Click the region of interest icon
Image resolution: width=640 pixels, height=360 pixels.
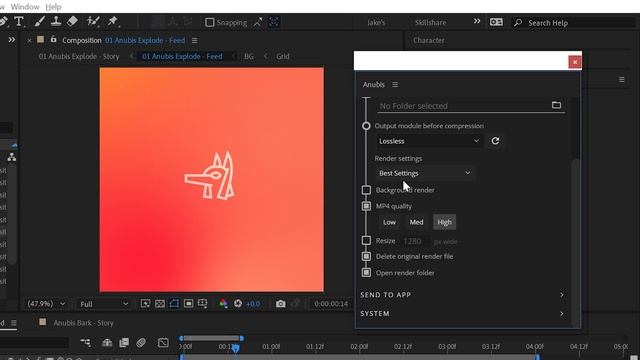188,304
